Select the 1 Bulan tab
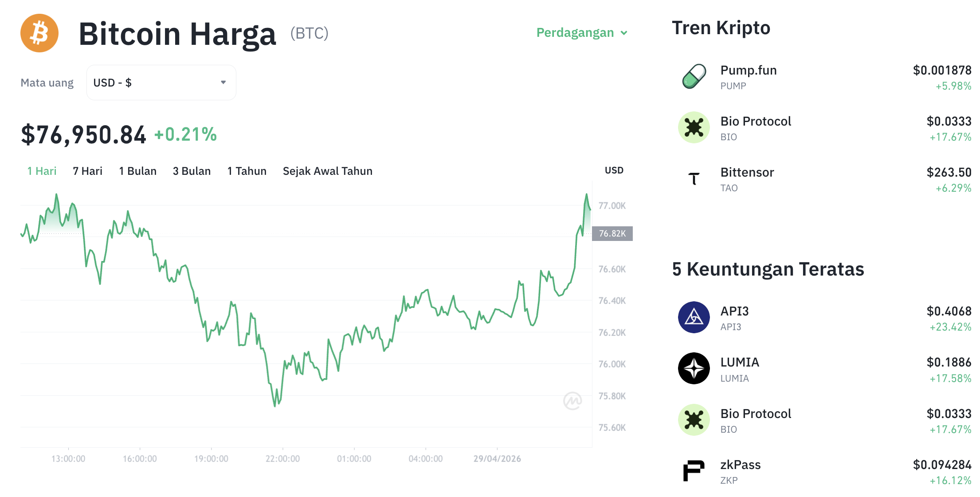Viewport: 980px width, 497px height. coord(137,171)
